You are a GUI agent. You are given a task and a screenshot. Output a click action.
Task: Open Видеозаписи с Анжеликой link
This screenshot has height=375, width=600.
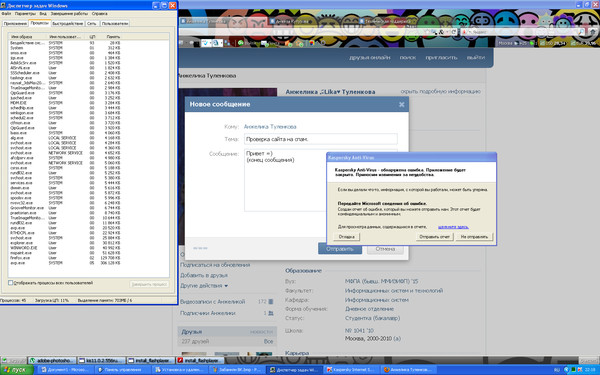pyautogui.click(x=212, y=302)
